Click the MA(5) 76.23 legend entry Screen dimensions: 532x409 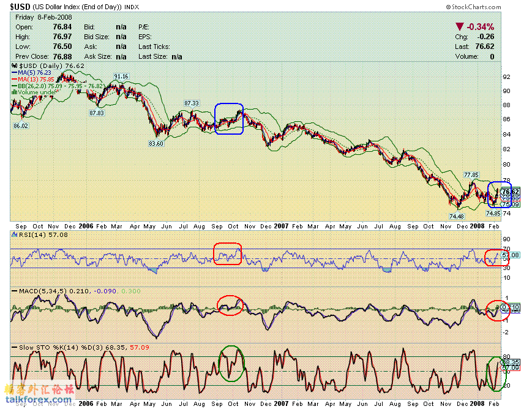coord(31,73)
